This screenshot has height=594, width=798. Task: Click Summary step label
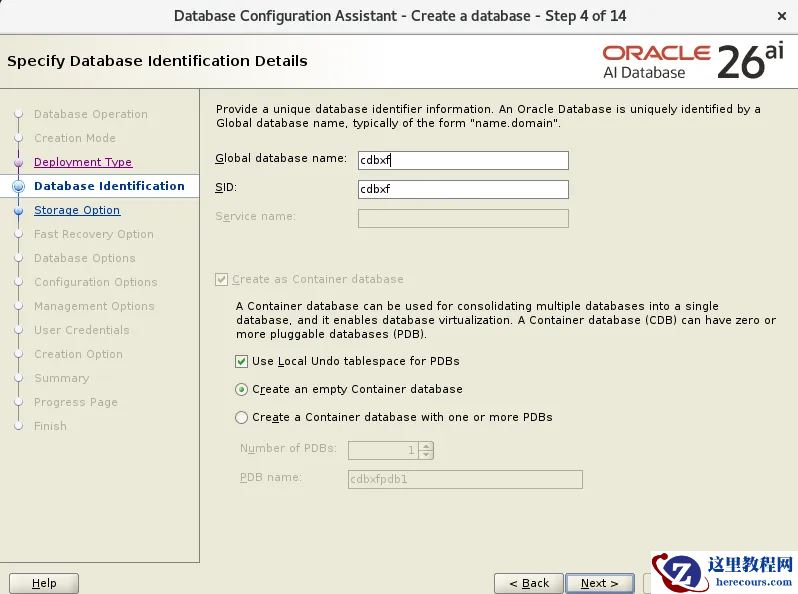pos(62,378)
